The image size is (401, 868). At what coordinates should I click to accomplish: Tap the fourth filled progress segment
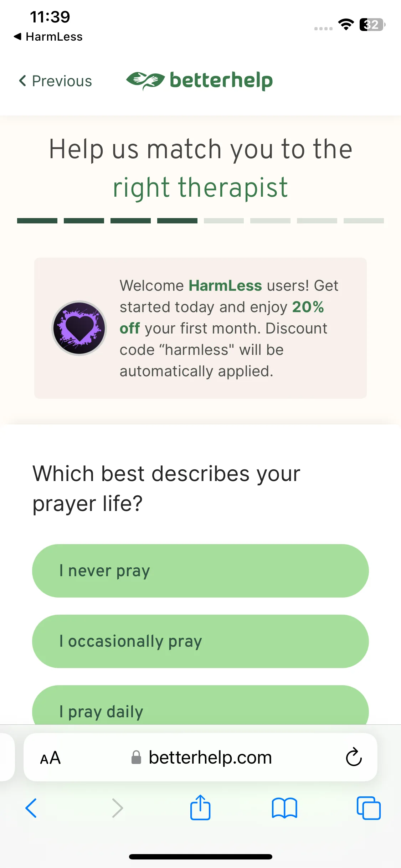[x=177, y=221]
